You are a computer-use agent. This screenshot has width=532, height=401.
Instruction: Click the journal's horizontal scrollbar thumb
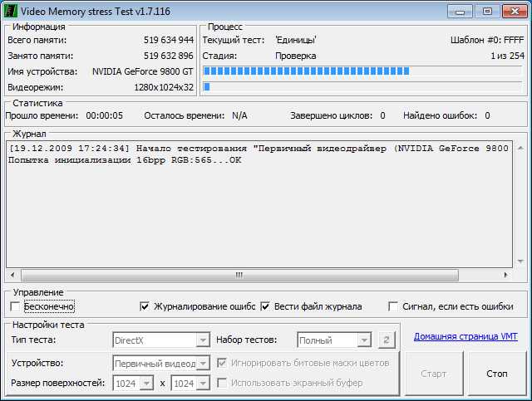click(x=239, y=274)
